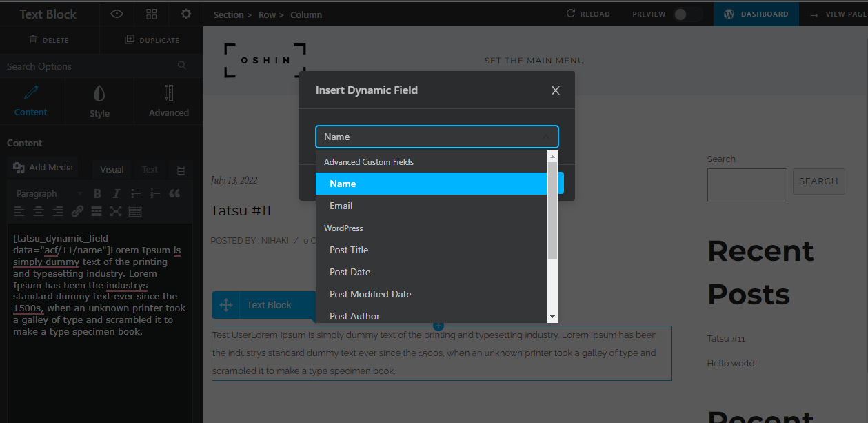
Task: Toggle the Preview switch
Action: coord(687,14)
